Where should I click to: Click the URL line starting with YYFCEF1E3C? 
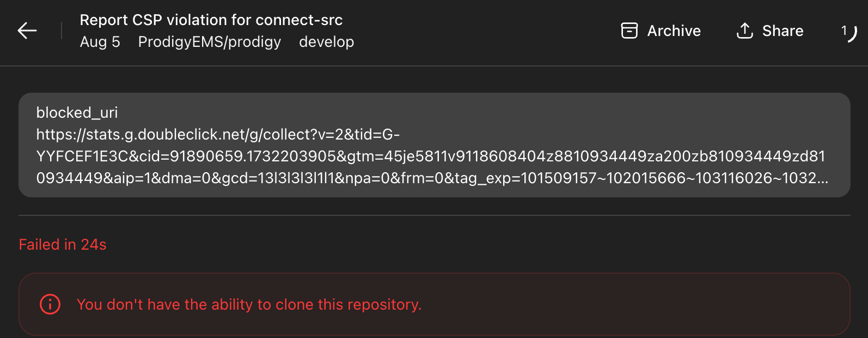pos(430,156)
